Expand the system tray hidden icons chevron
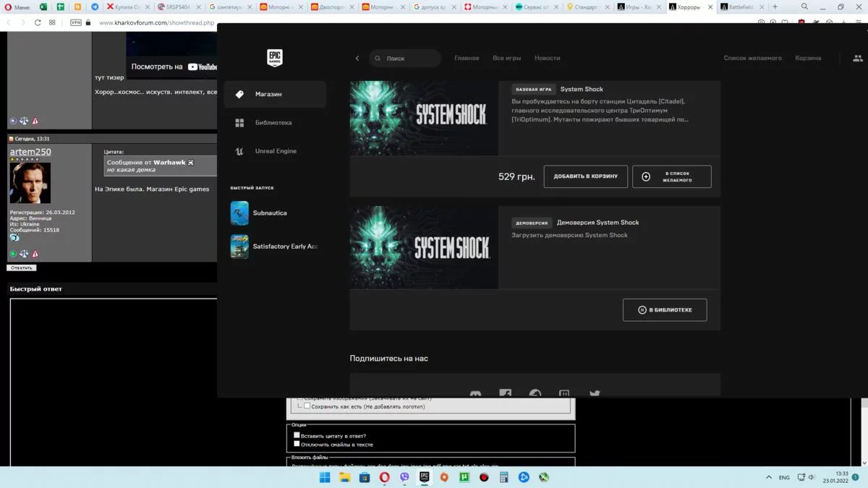The width and height of the screenshot is (868, 488). (768, 477)
